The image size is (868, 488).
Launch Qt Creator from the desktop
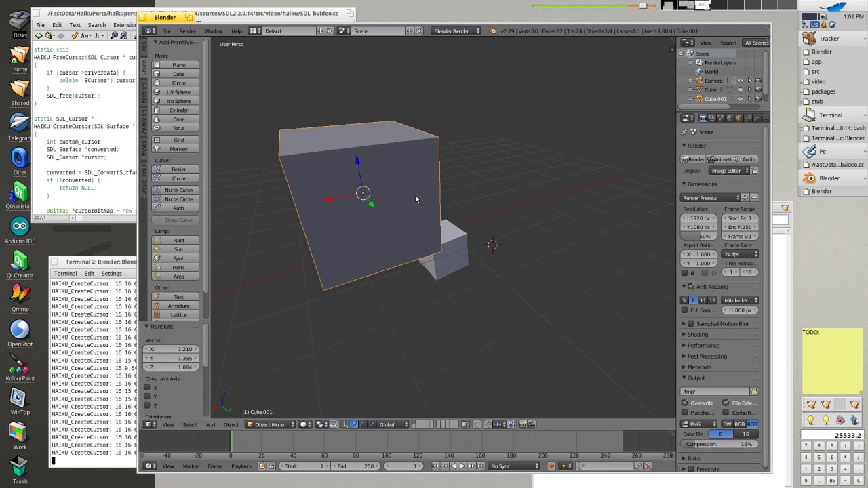click(x=20, y=264)
